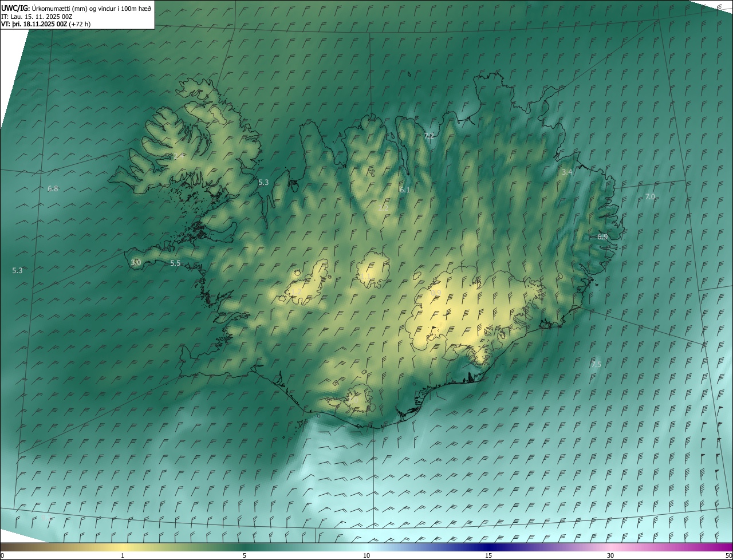Click the 5.3 value at the map's western edge

pyautogui.click(x=17, y=270)
